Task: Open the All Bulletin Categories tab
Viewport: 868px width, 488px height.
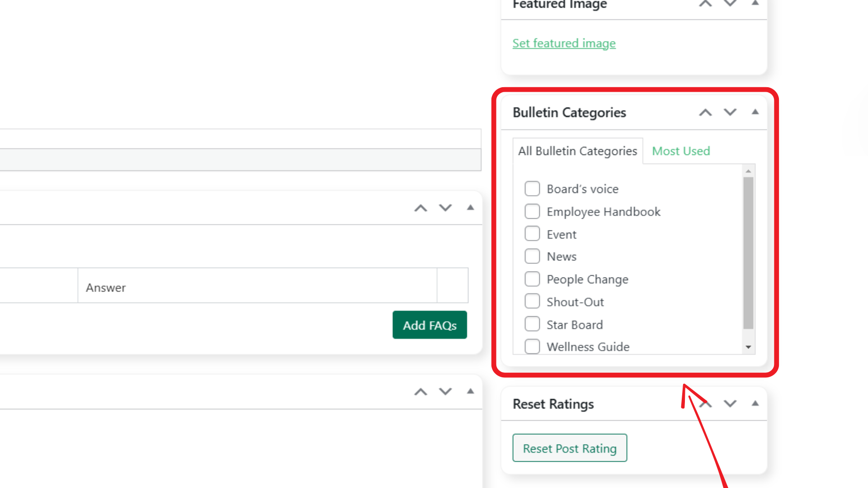Action: click(577, 151)
